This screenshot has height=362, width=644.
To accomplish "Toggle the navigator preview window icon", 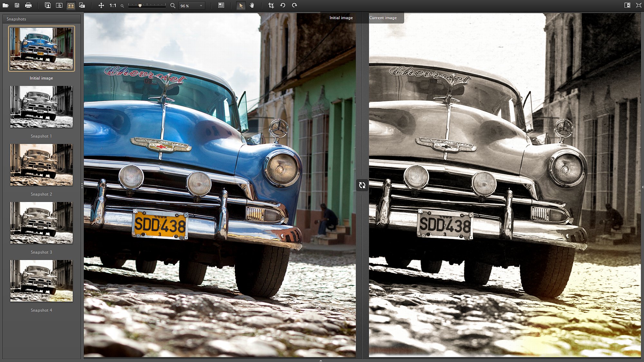I will tap(221, 5).
